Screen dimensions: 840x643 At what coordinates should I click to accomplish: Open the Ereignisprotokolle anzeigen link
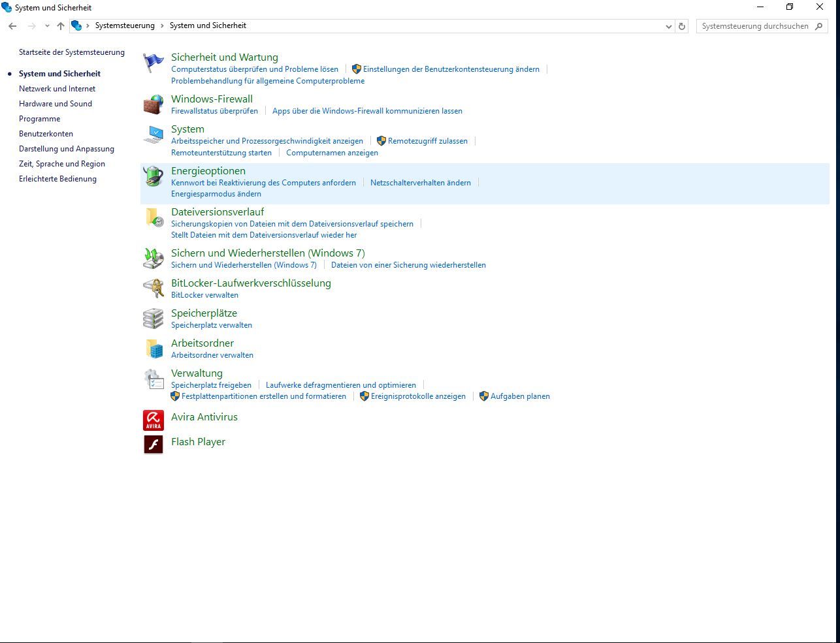418,396
